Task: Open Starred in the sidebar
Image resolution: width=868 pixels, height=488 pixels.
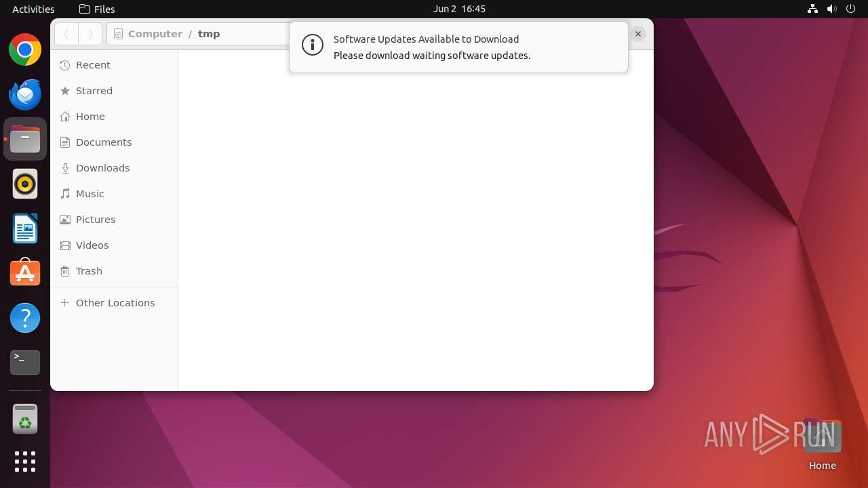Action: pyautogui.click(x=114, y=91)
